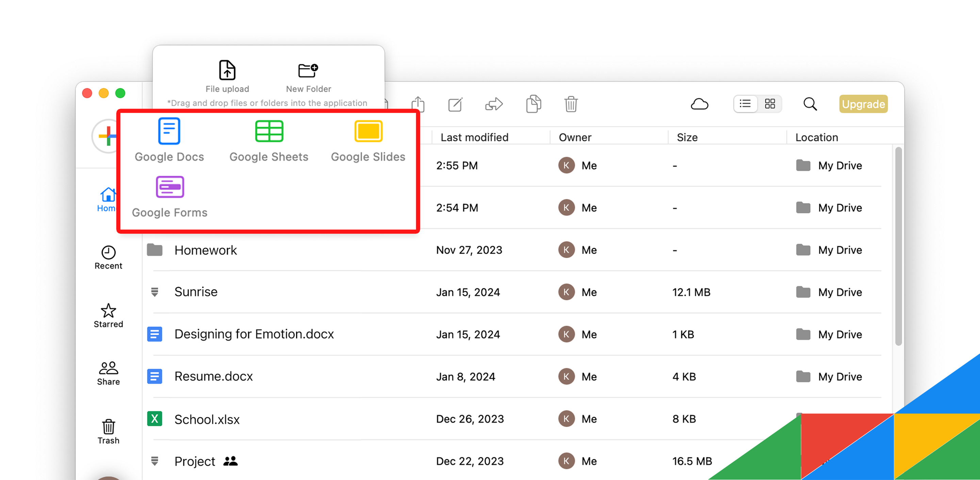The image size is (980, 480).
Task: Click the yellow macOS minimize button
Action: [103, 93]
